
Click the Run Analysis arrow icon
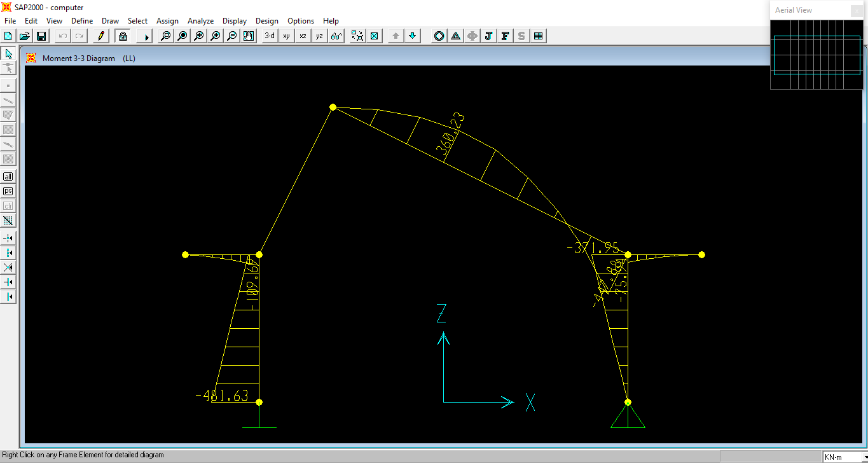(144, 36)
